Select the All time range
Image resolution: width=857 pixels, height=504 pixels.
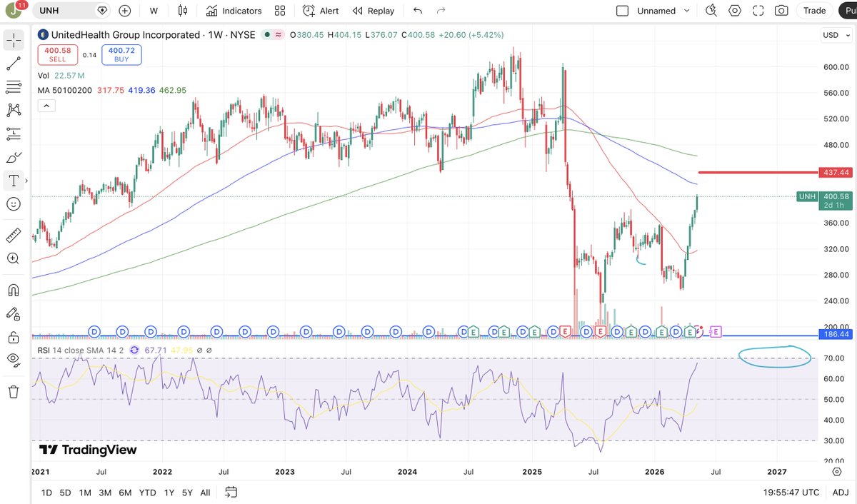(205, 492)
